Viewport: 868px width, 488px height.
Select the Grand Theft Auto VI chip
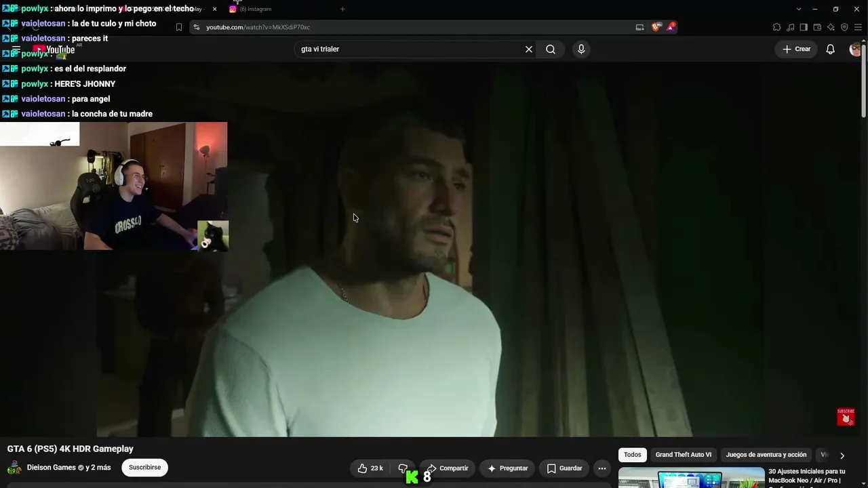684,455
